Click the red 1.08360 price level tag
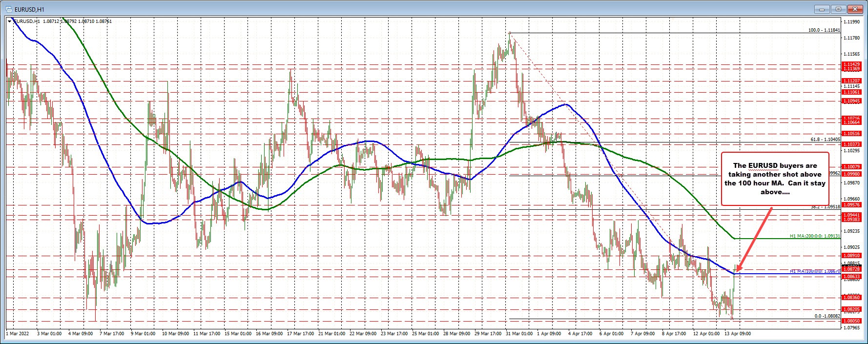868x344 pixels. pyautogui.click(x=852, y=298)
